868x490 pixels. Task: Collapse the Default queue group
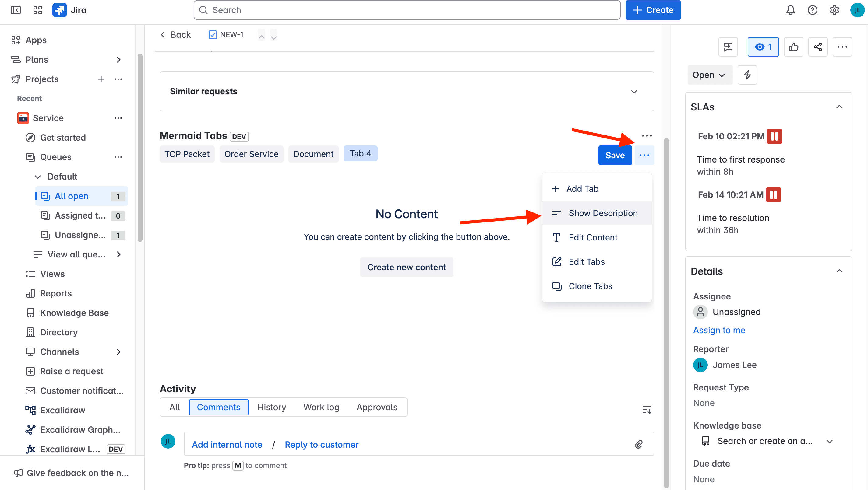coord(38,177)
